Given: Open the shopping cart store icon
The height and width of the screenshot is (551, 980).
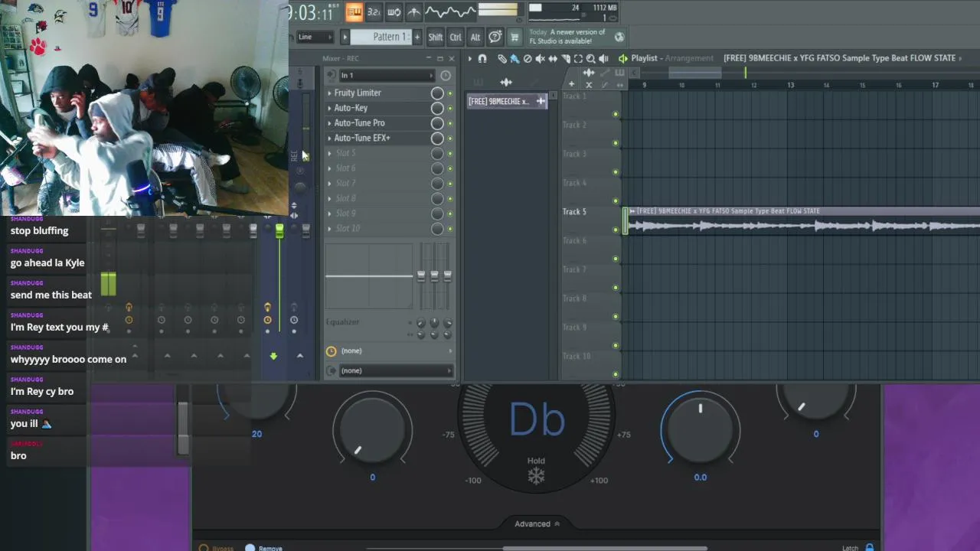Looking at the screenshot, I should click(514, 37).
